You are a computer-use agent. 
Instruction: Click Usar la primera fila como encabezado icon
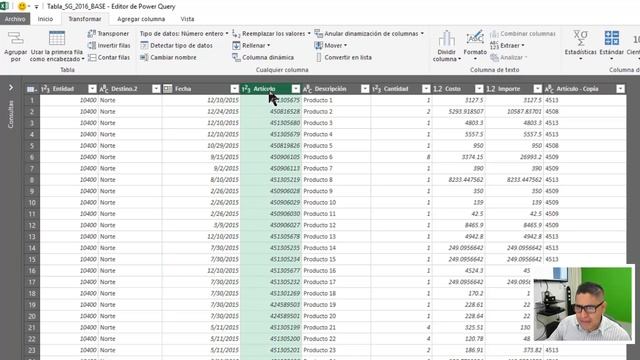pyautogui.click(x=57, y=39)
